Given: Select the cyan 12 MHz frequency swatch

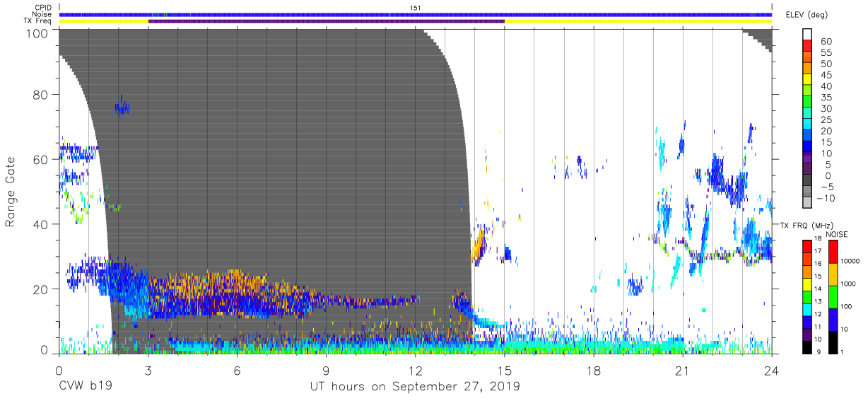Looking at the screenshot, I should pyautogui.click(x=809, y=309).
